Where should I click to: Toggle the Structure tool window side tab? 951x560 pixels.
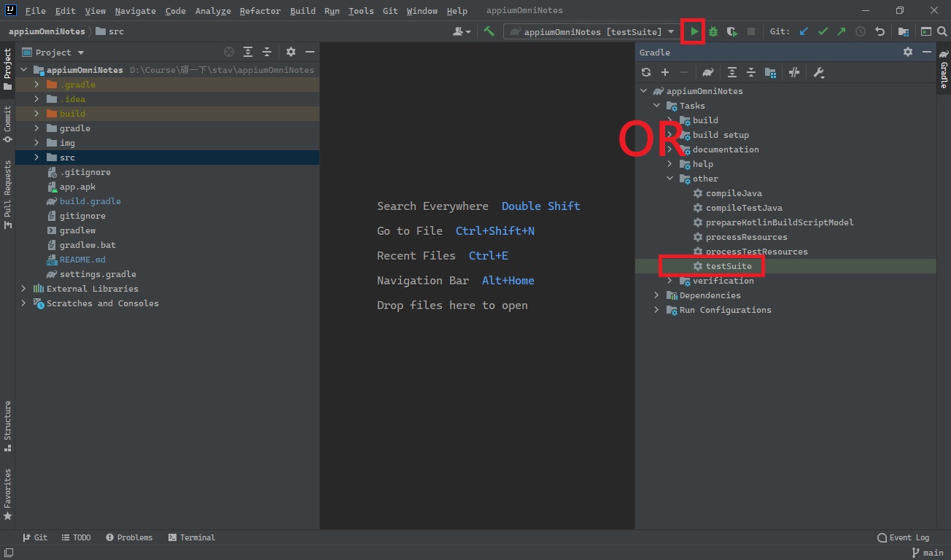tap(7, 426)
